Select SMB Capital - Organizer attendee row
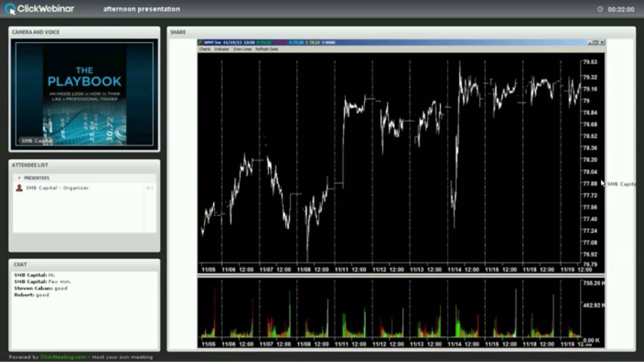644x362 pixels. pyautogui.click(x=85, y=188)
